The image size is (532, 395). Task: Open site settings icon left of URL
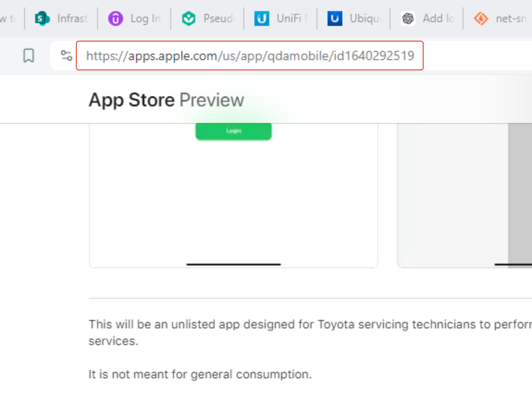66,55
